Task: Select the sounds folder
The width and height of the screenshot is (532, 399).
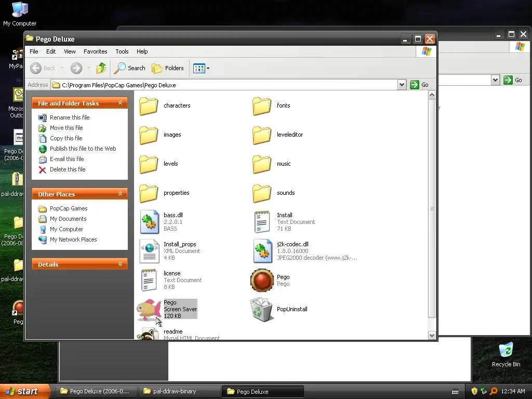Action: point(273,193)
